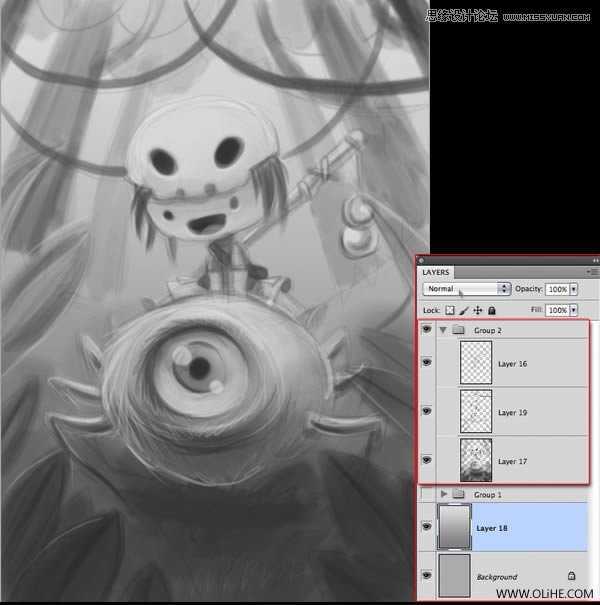Show Group 1 via its visibility box
The height and width of the screenshot is (605, 600).
pyautogui.click(x=427, y=493)
